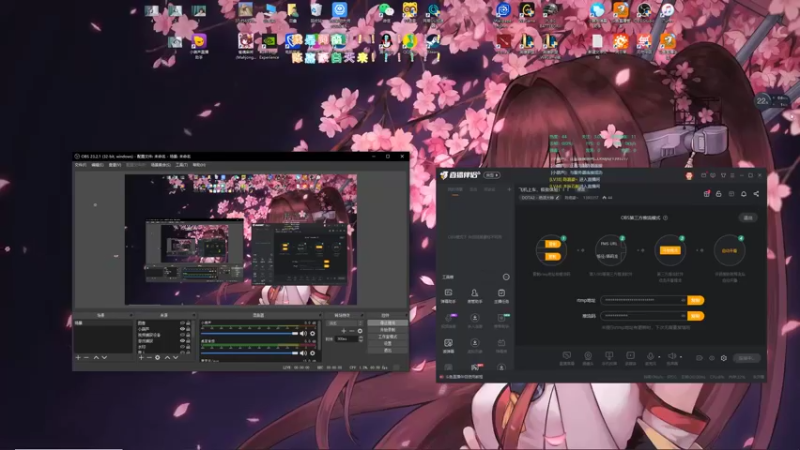Toggle visibility eye for 水印 source
The width and height of the screenshot is (800, 450).
(x=183, y=347)
